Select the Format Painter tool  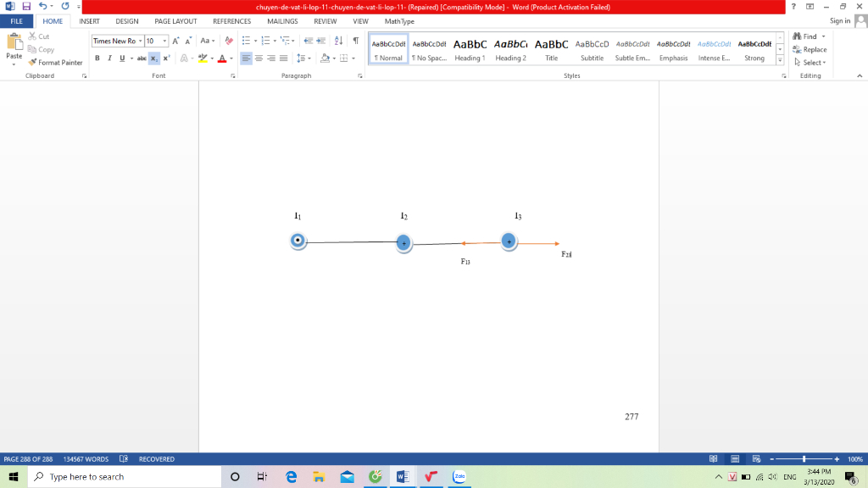[55, 63]
